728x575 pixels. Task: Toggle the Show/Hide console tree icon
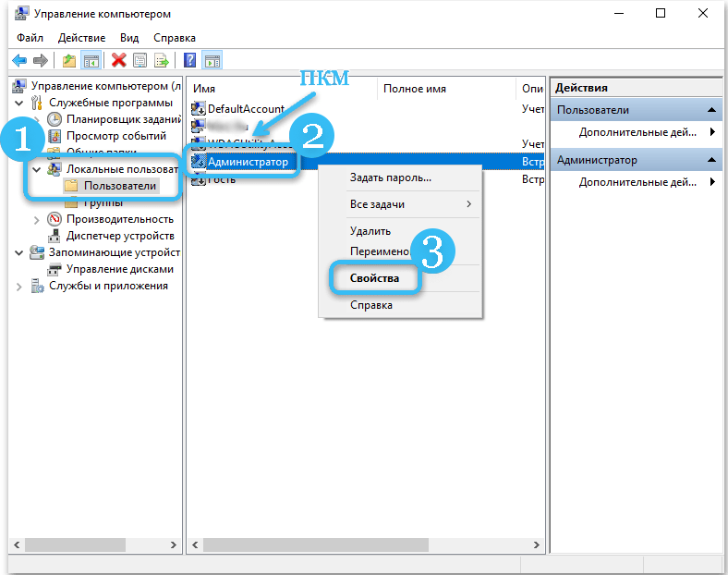(x=91, y=61)
